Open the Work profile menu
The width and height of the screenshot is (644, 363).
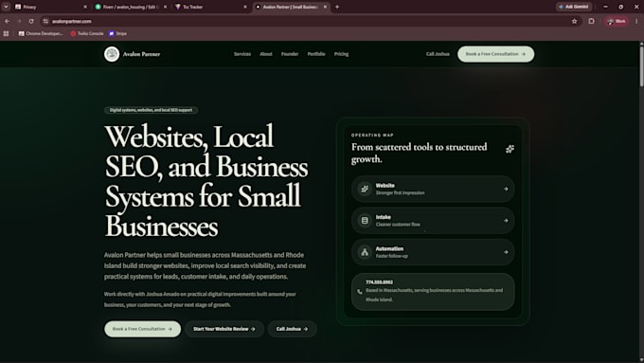617,21
